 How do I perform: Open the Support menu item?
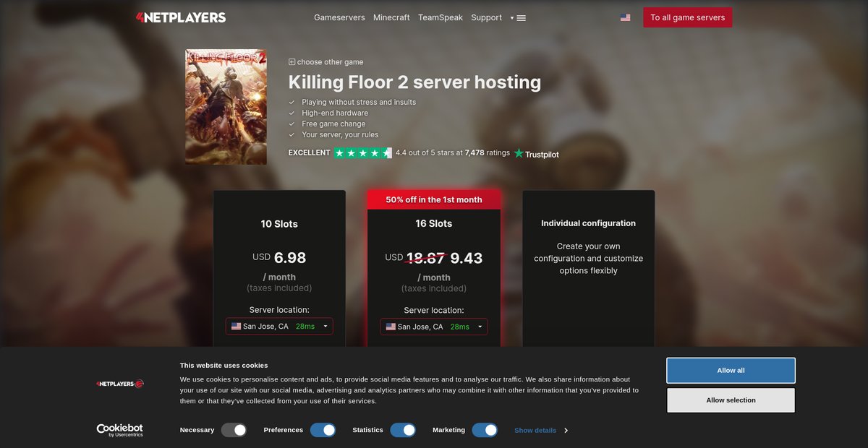pos(486,17)
